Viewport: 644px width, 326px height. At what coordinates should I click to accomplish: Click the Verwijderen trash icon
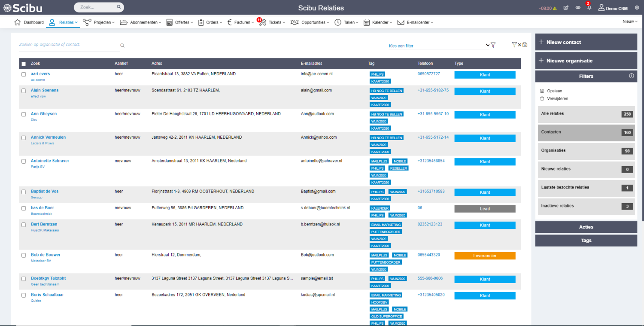click(542, 99)
